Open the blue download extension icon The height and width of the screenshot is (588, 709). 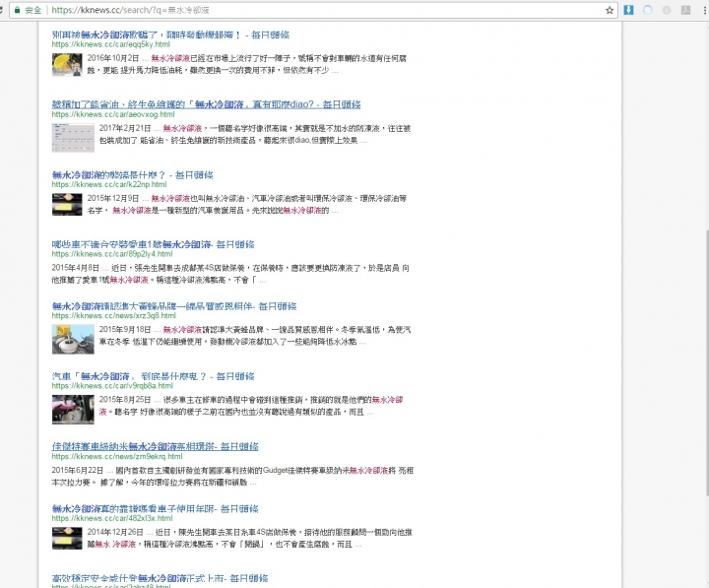tap(628, 10)
